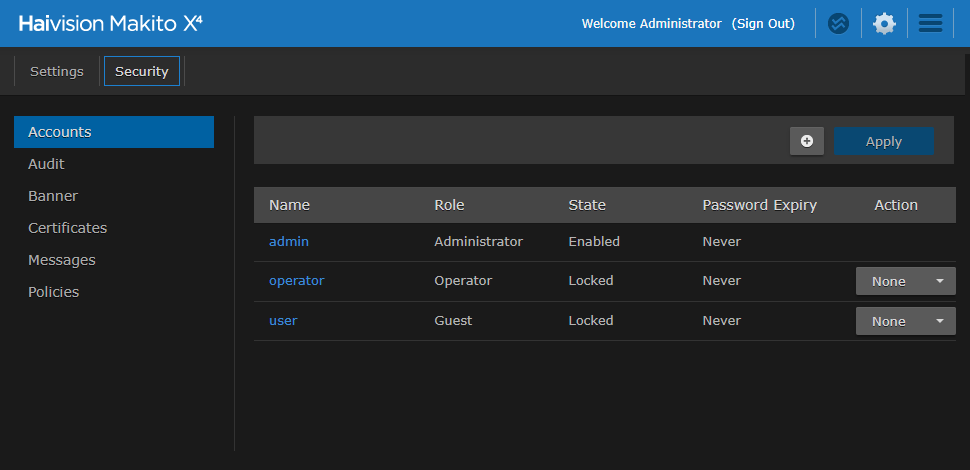
Task: Click the Haivision Makito X4 logo
Action: (x=110, y=23)
